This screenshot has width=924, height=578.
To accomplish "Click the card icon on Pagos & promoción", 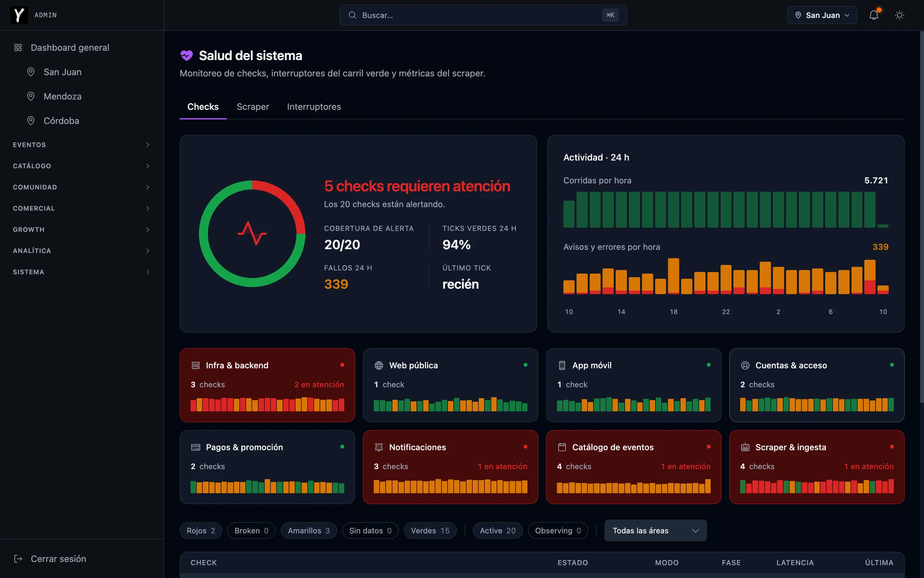I will 196,447.
